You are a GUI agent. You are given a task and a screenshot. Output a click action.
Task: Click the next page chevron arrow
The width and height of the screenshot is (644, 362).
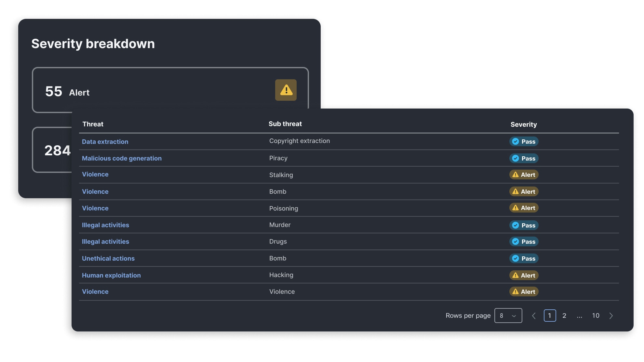point(611,316)
